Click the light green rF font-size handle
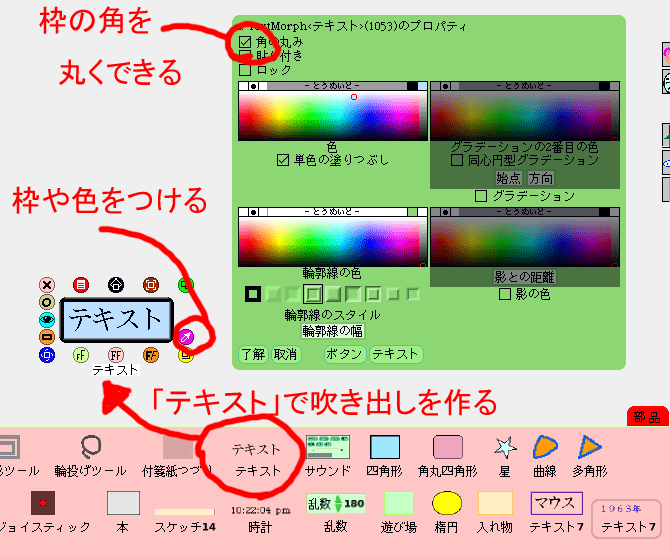 click(x=81, y=355)
